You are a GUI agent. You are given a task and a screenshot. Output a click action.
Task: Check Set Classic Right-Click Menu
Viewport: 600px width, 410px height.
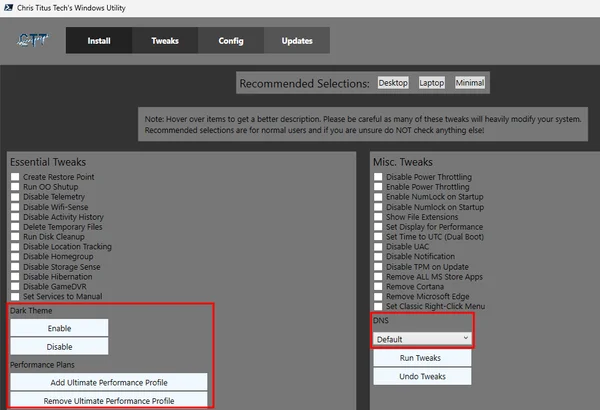click(378, 306)
